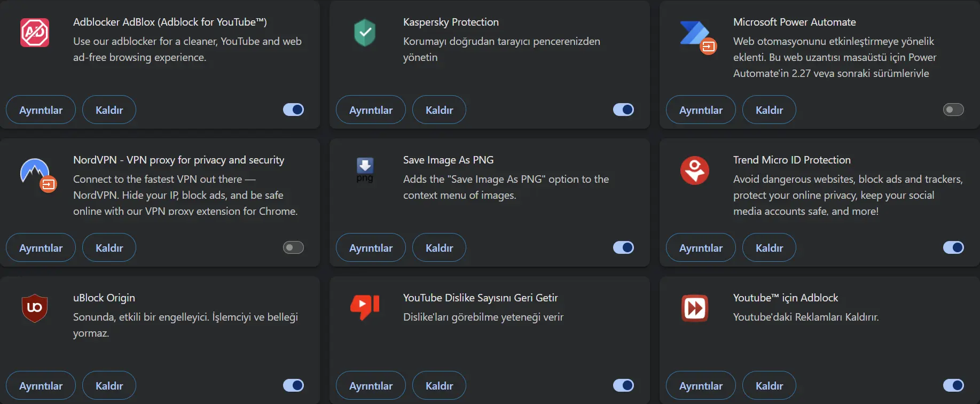Image resolution: width=980 pixels, height=404 pixels.
Task: Click the NordVPN mountain icon
Action: [x=38, y=175]
